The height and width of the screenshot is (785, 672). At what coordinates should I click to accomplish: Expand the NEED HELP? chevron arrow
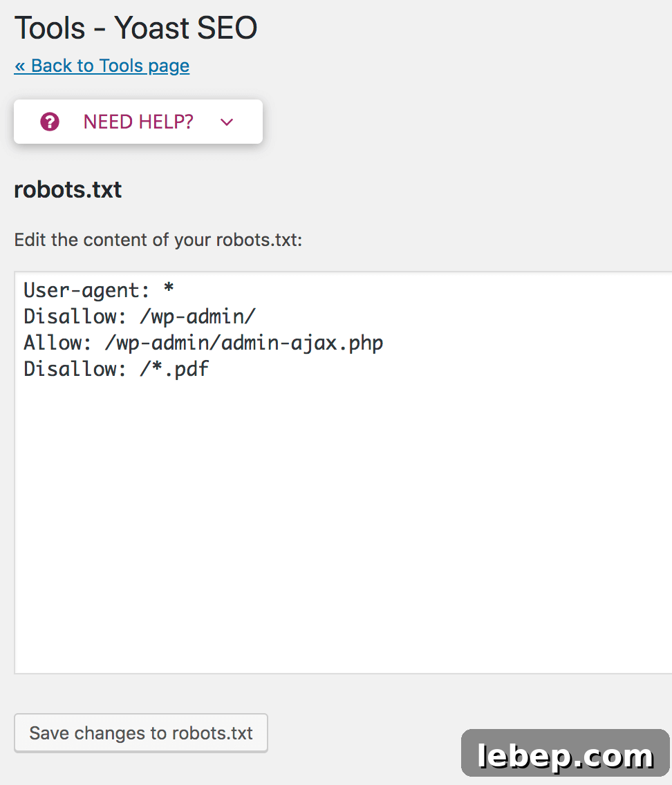click(227, 122)
